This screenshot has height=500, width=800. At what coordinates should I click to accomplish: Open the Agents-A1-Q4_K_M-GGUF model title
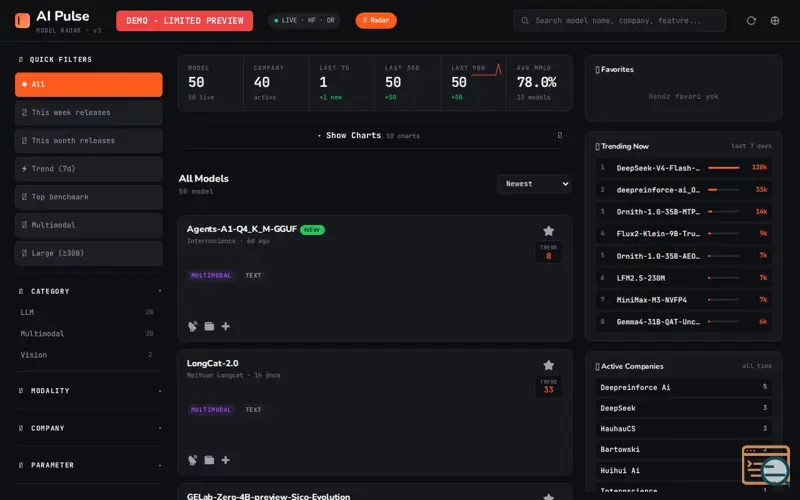click(241, 229)
